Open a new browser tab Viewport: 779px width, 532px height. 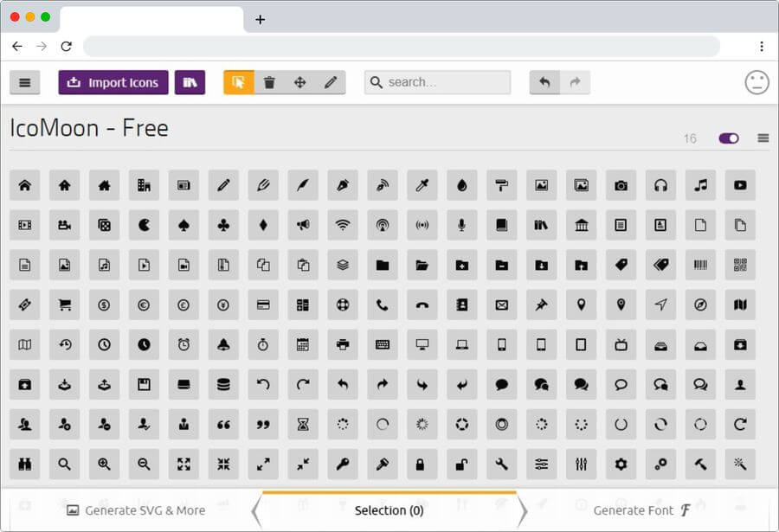point(260,19)
